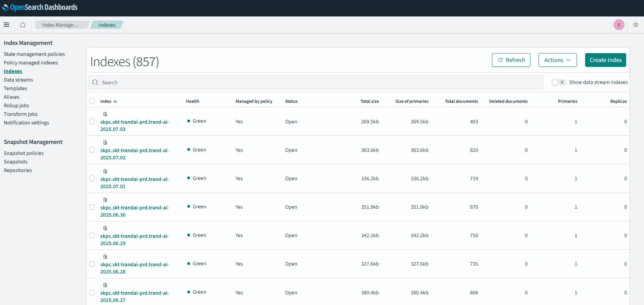Open Notification settings
Image resolution: width=644 pixels, height=305 pixels.
[26, 123]
